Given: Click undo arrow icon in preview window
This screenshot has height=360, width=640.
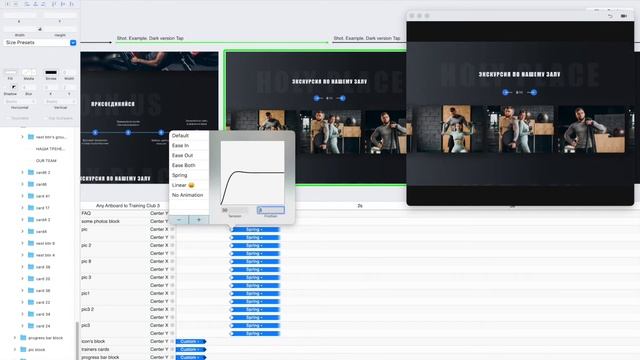Looking at the screenshot, I should 610,16.
